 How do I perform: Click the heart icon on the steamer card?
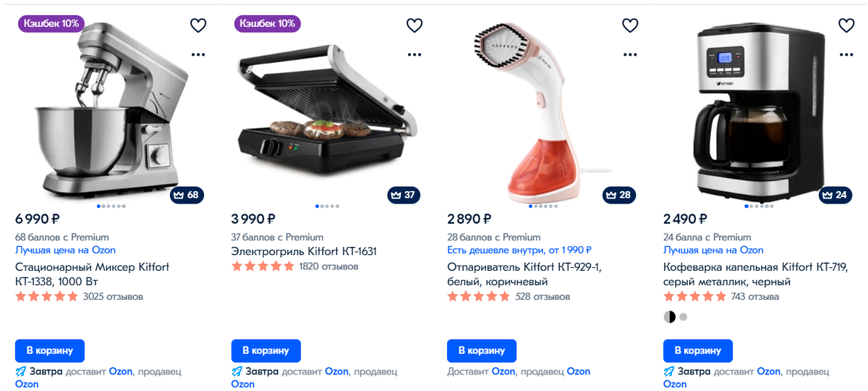[x=631, y=25]
